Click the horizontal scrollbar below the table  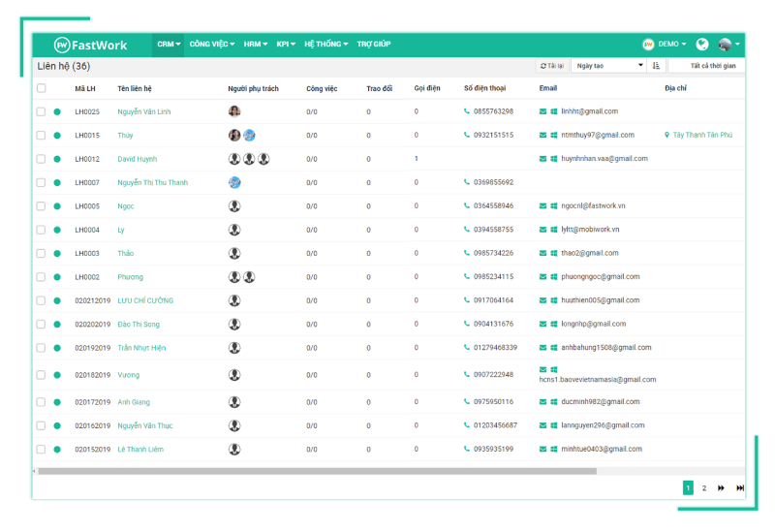(318, 471)
